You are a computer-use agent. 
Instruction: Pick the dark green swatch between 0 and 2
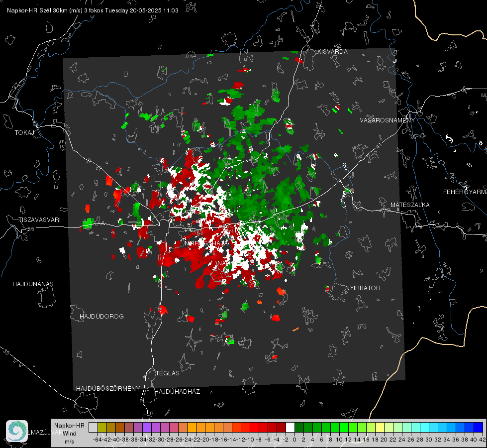(299, 427)
